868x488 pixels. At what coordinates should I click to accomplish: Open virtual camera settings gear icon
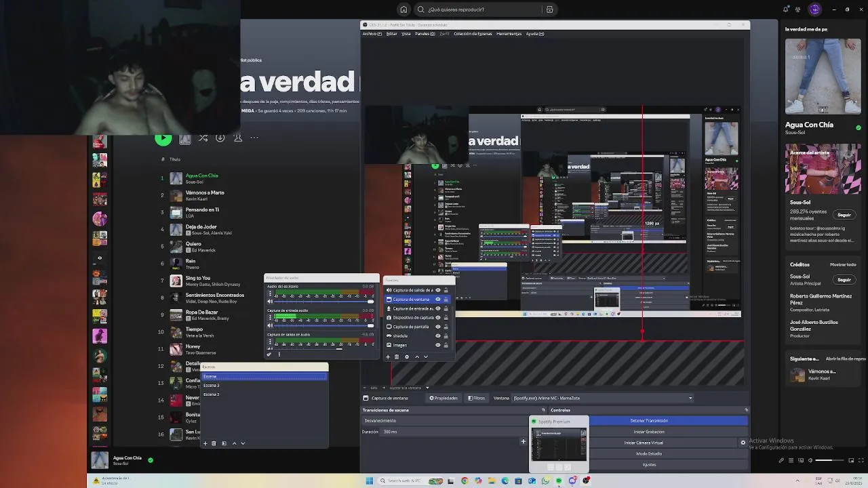coord(743,443)
